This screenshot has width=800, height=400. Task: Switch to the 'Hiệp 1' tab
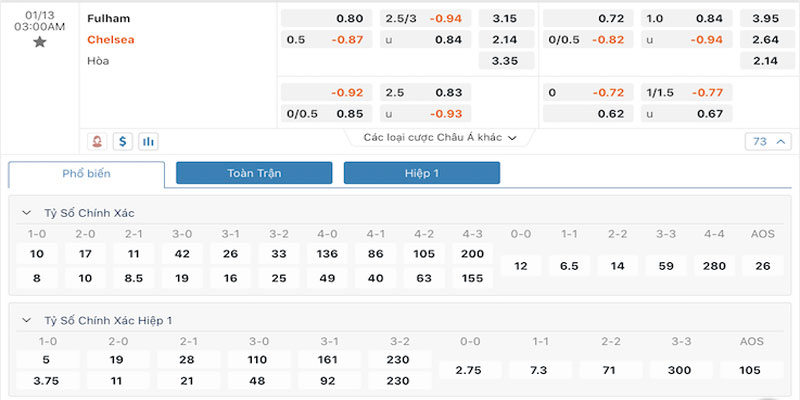(421, 173)
